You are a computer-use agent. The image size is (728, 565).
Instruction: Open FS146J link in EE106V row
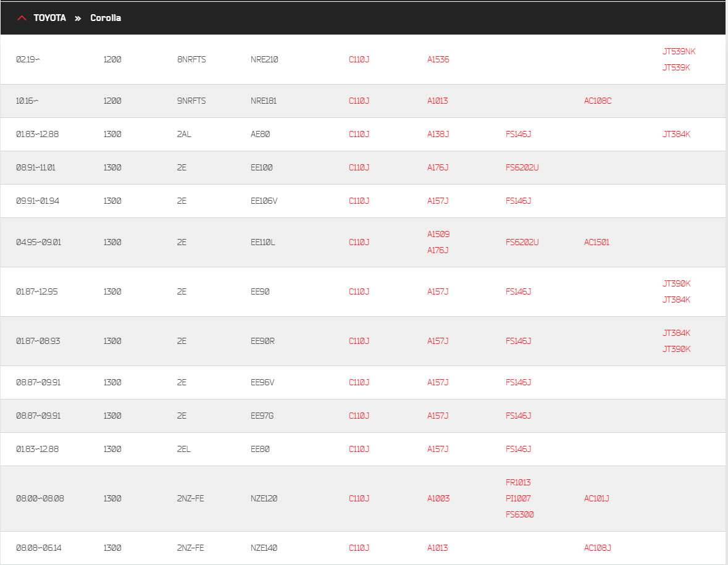pos(518,201)
